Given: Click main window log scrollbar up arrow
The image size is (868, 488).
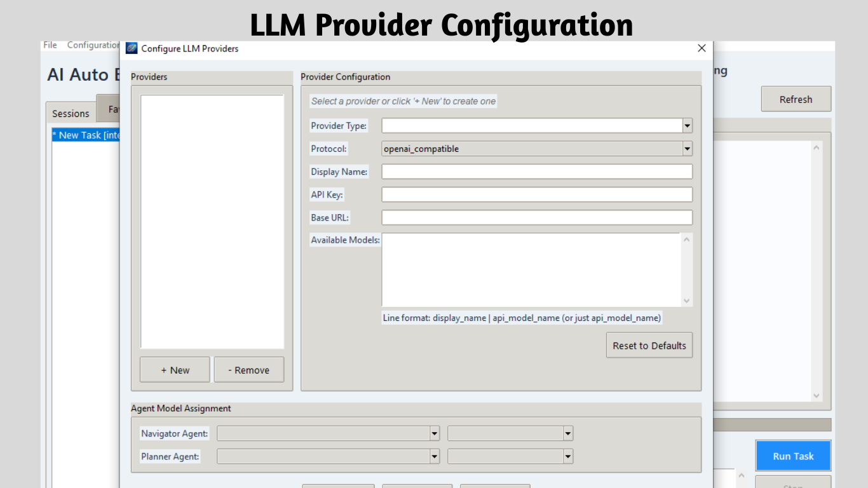Looking at the screenshot, I should coord(817,147).
